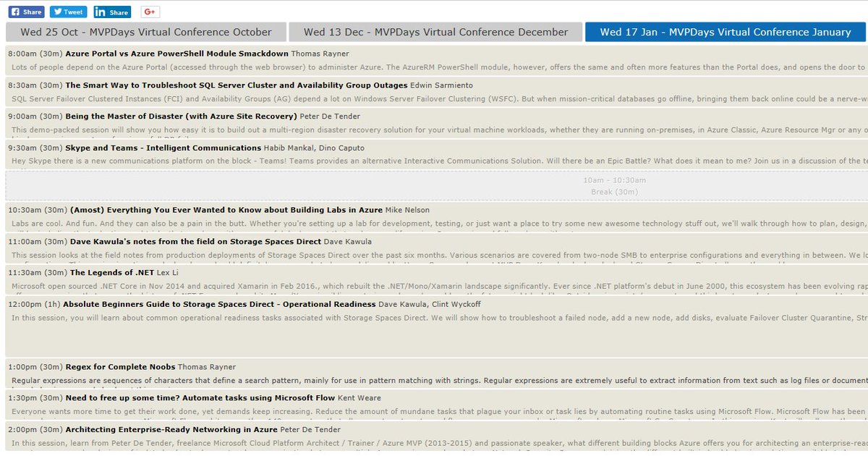Select the 10am Break time slot
This screenshot has width=868, height=456.
click(437, 185)
